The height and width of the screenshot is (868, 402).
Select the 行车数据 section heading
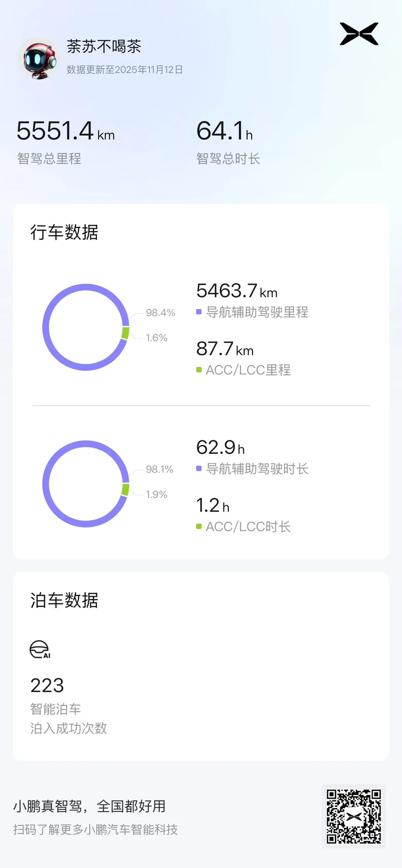(64, 233)
